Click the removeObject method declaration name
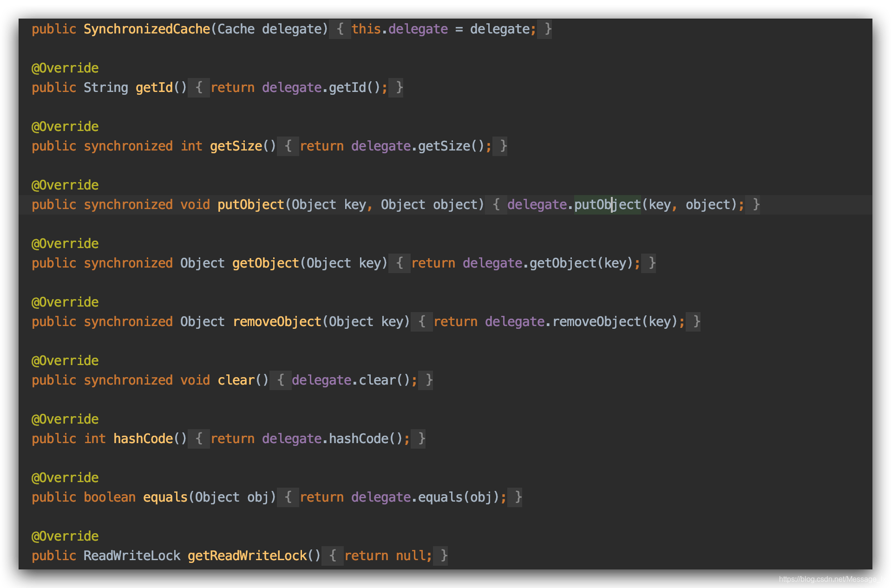 click(x=277, y=322)
